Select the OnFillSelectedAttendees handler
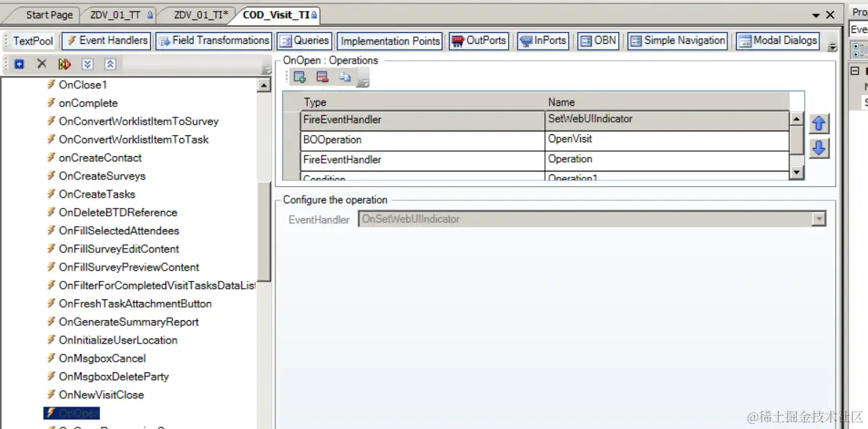868x429 pixels. coord(119,231)
